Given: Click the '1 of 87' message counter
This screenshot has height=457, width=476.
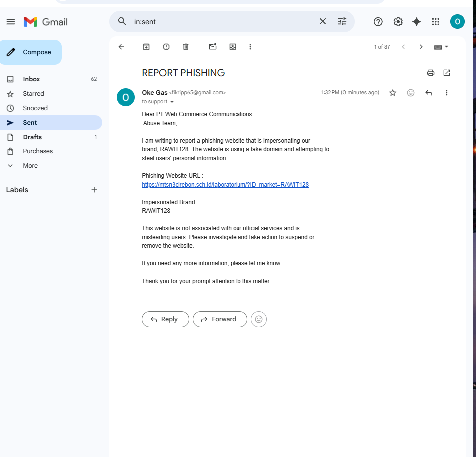Looking at the screenshot, I should [382, 47].
